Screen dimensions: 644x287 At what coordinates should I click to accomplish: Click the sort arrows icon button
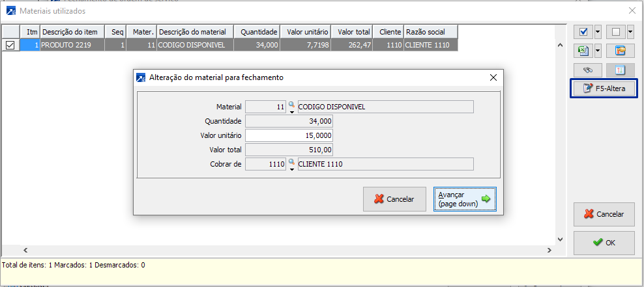point(620,70)
